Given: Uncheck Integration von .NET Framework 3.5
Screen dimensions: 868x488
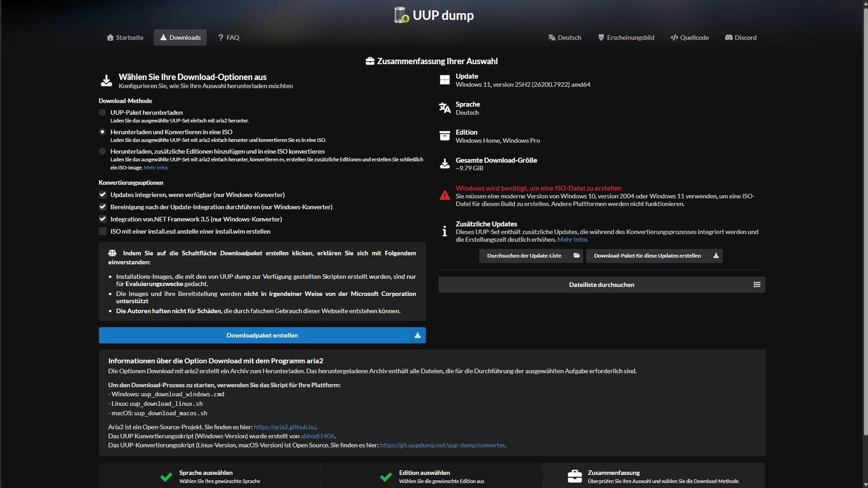Looking at the screenshot, I should (103, 219).
